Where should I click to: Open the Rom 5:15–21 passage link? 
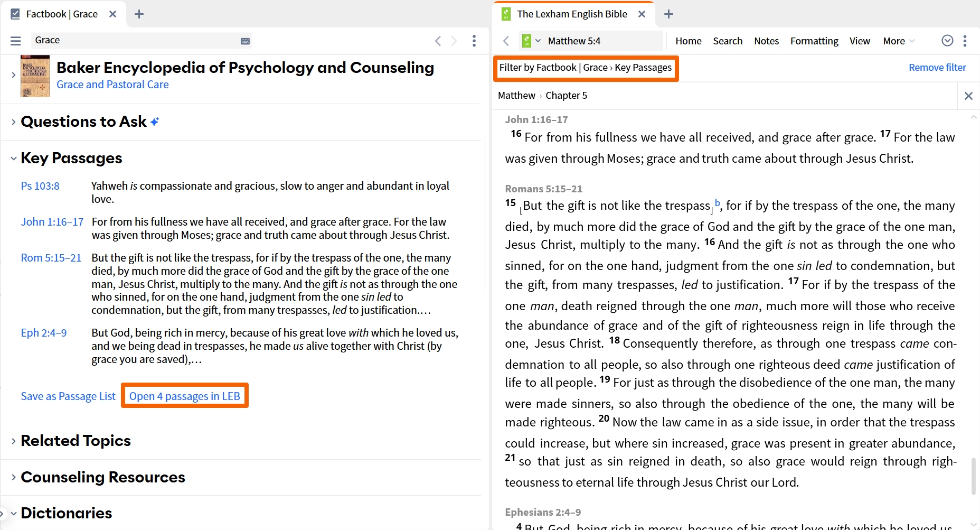[51, 258]
